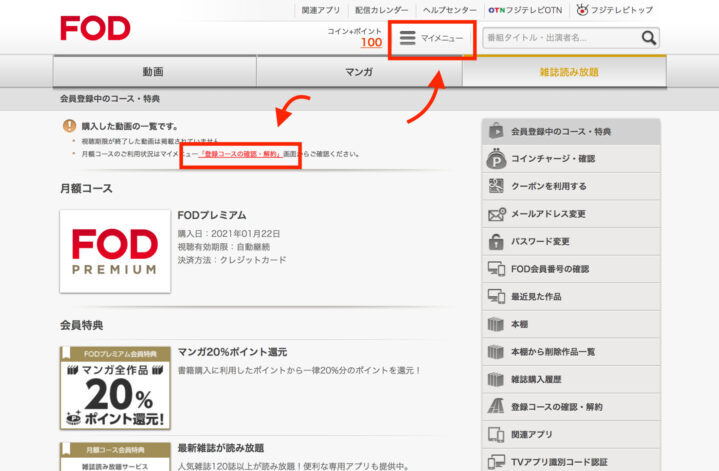Click the 会員特典 section heading

pyautogui.click(x=82, y=325)
